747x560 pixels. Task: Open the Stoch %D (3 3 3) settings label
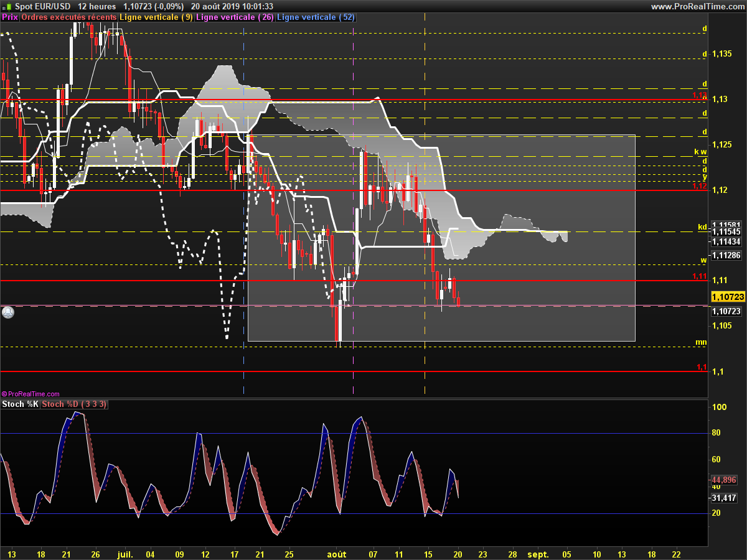[74, 404]
